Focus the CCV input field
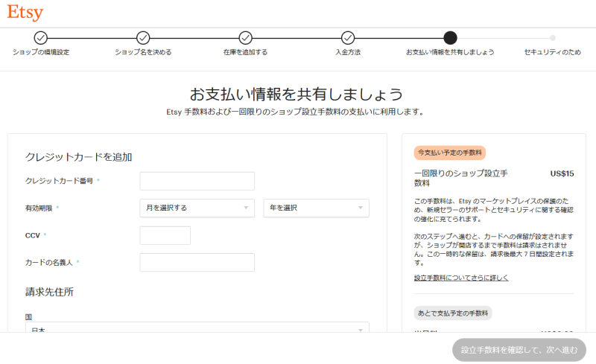The image size is (596, 364). (165, 235)
